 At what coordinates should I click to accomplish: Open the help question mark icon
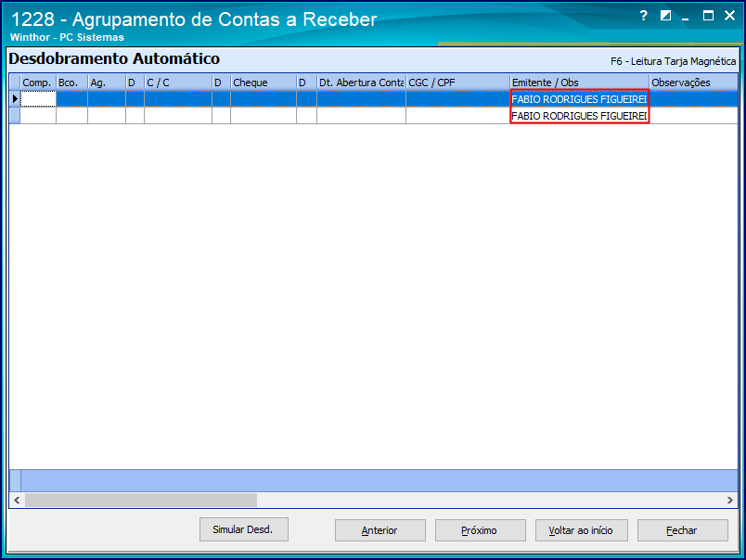tap(644, 16)
